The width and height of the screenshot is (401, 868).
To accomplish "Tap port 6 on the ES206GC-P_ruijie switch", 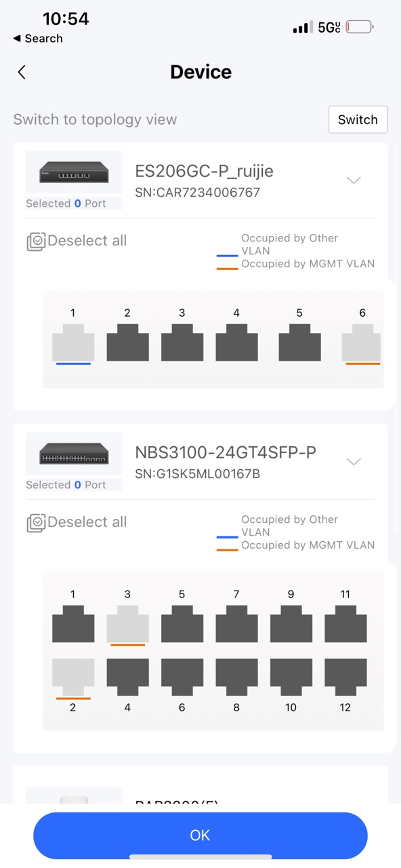I will [x=362, y=342].
